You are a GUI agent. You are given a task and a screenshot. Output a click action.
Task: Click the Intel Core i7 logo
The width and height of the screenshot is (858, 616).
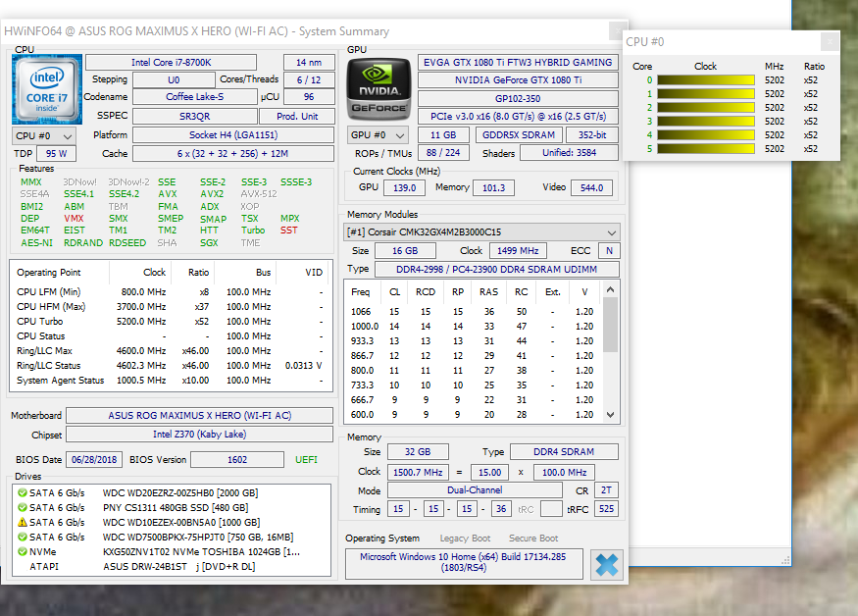click(x=47, y=89)
